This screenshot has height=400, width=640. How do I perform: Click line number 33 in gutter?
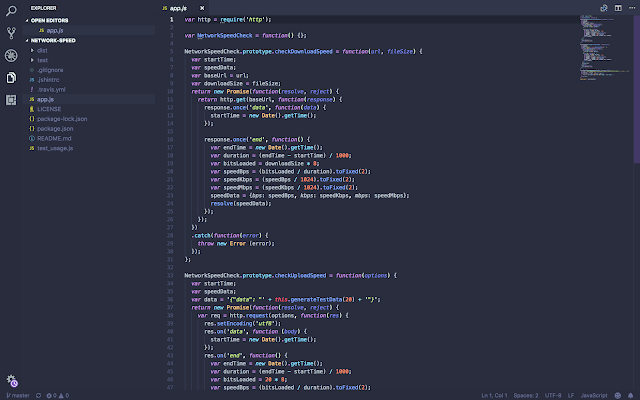click(x=170, y=276)
